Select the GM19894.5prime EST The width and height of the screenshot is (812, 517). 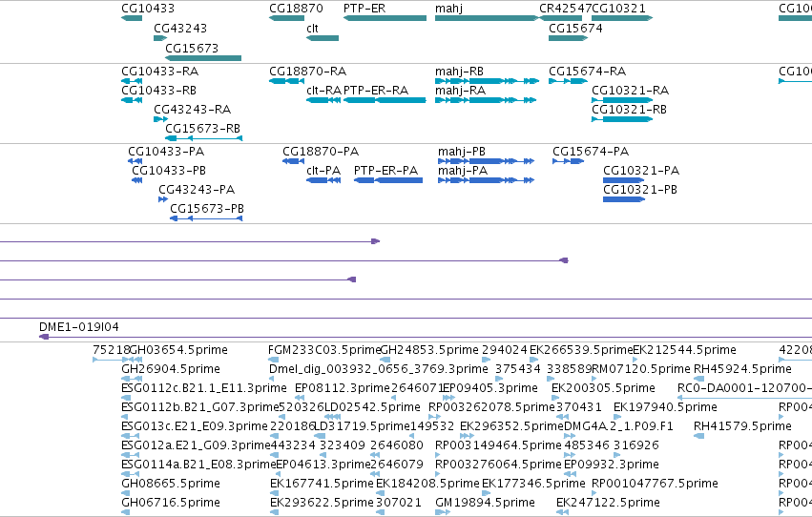[443, 512]
